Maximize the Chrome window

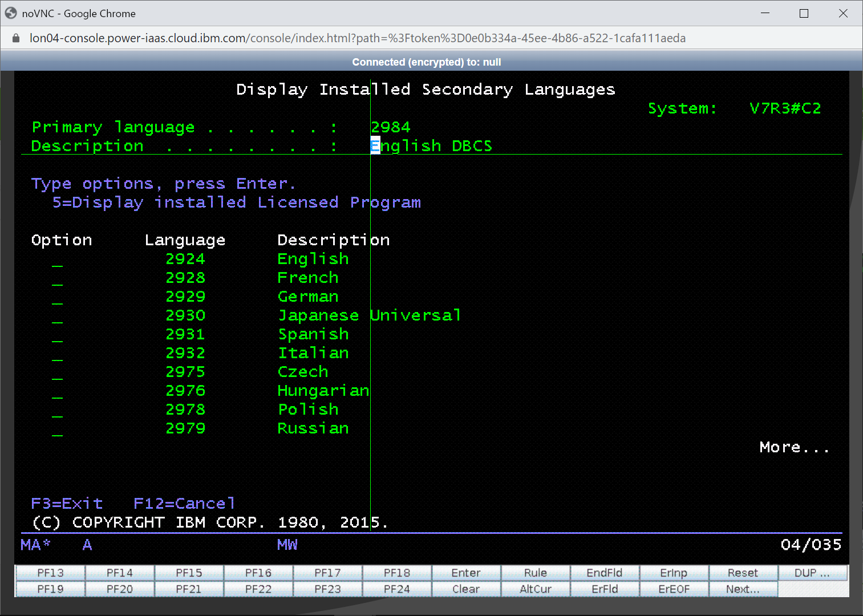[804, 13]
